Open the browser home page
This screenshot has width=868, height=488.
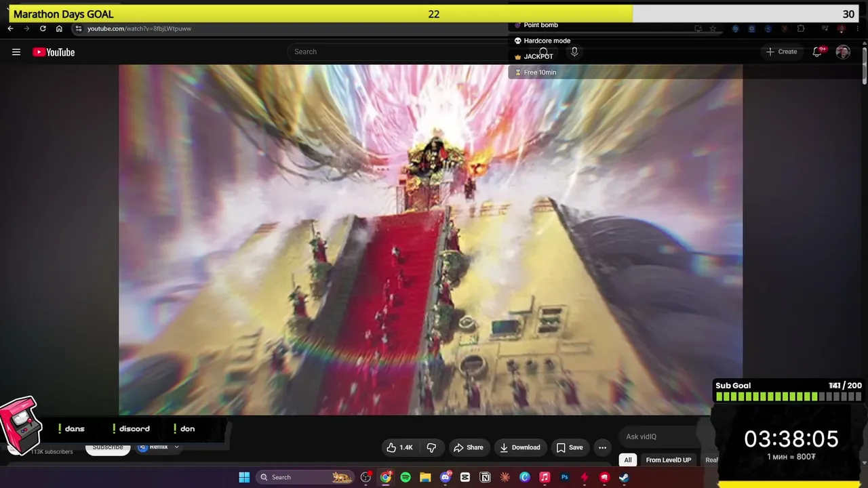pos(59,28)
